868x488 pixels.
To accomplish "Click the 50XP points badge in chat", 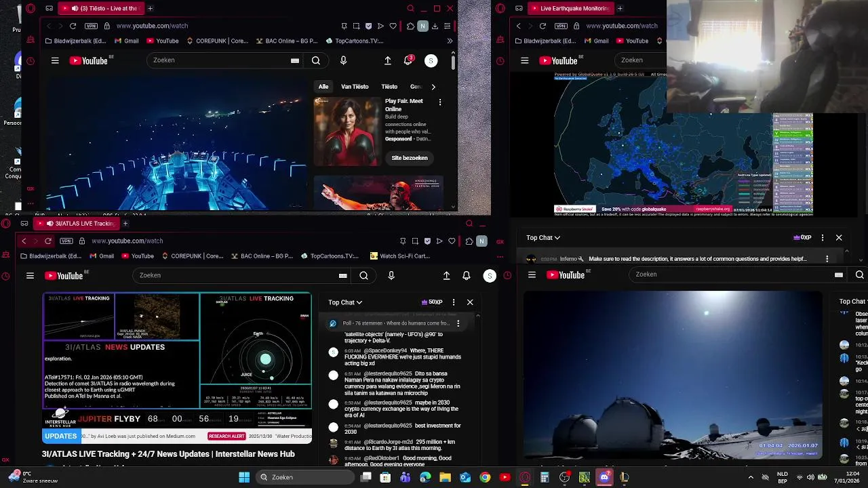I will [432, 302].
